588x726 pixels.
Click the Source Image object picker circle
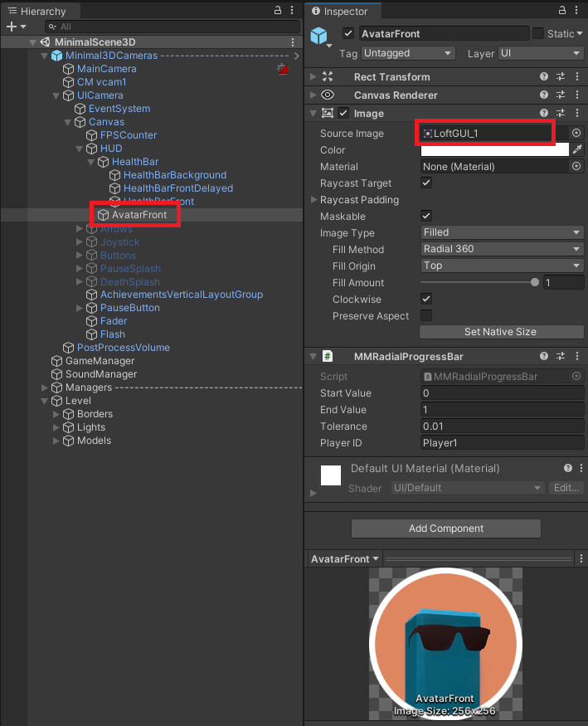click(x=576, y=133)
